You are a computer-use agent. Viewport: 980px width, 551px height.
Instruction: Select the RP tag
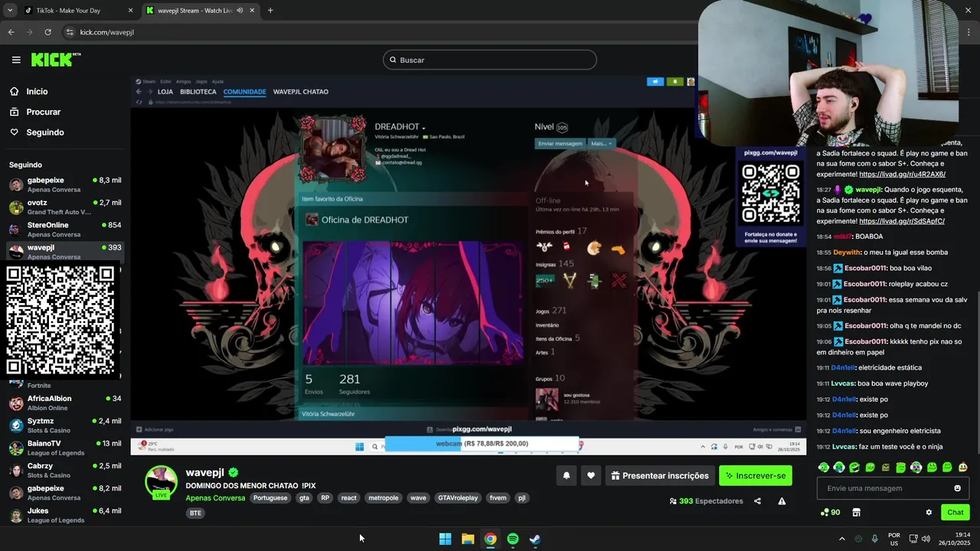click(325, 497)
